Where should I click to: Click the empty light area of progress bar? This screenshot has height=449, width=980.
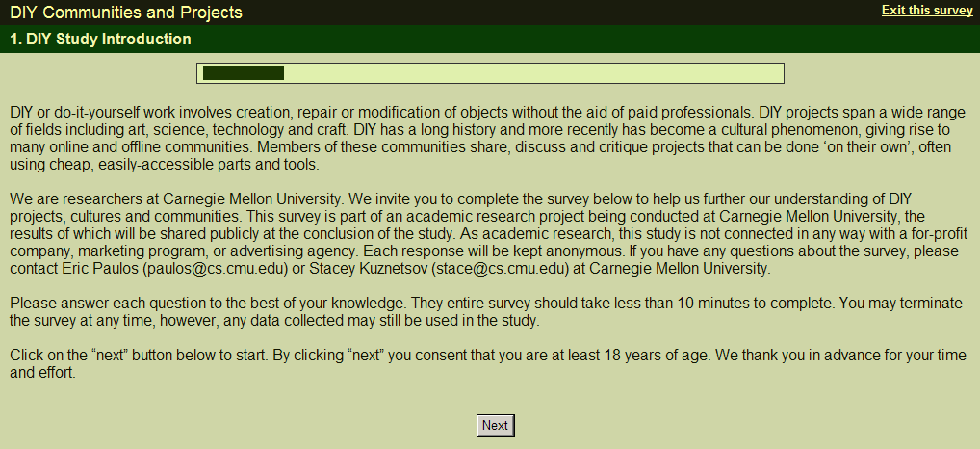(x=531, y=73)
